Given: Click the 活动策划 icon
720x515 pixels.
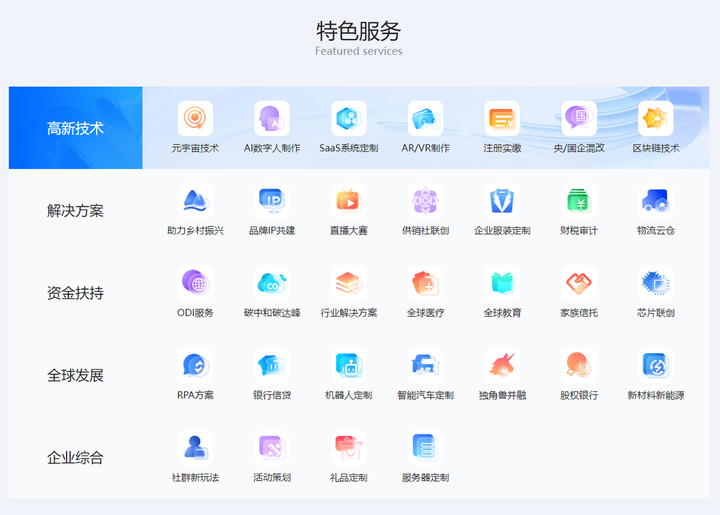Looking at the screenshot, I should click(x=272, y=448).
